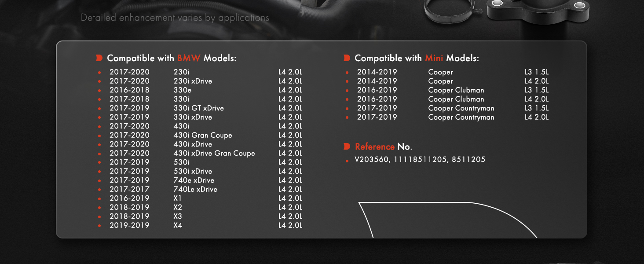
Task: Click the 2016-2019 year range for Clubman L4 2.0L
Action: [x=377, y=99]
